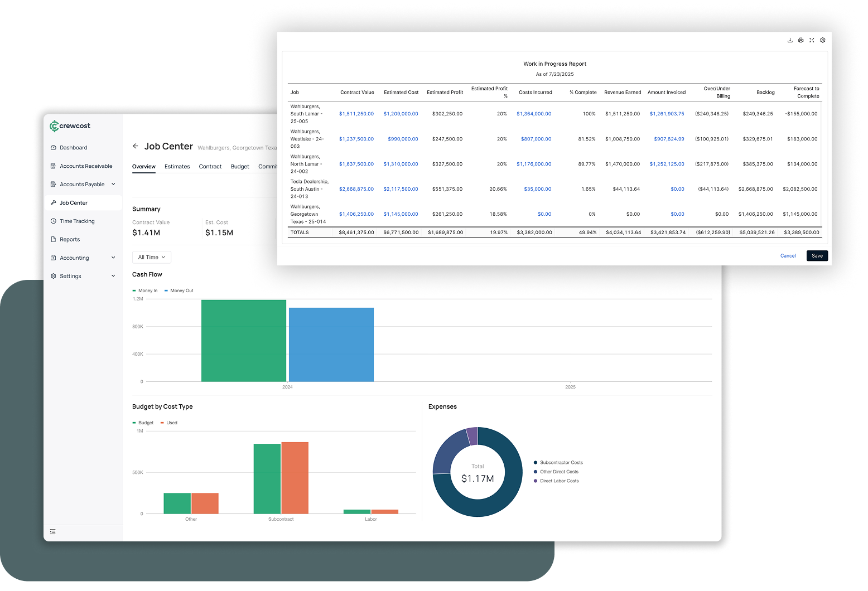
Task: Expand the Accounting sidebar section chevron
Action: point(113,258)
